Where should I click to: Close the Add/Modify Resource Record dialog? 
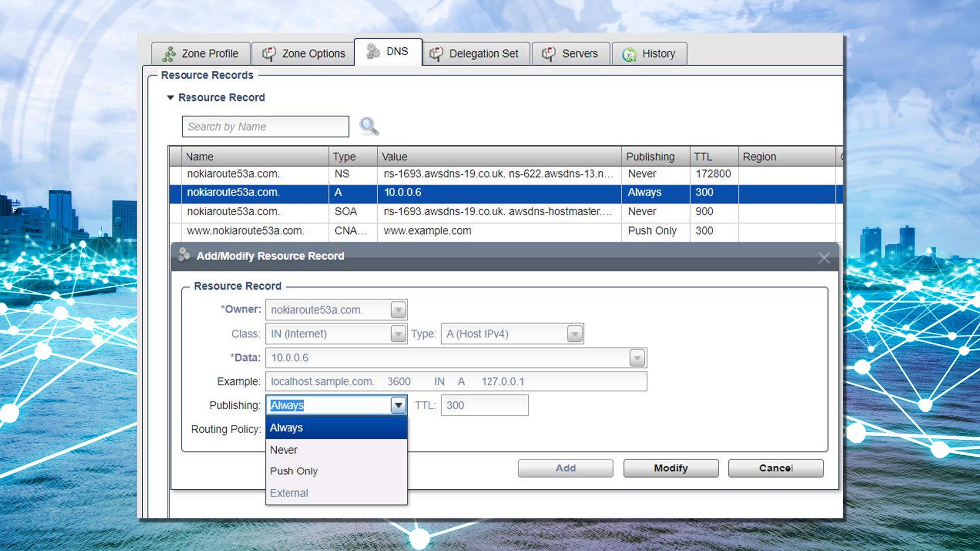(x=823, y=258)
